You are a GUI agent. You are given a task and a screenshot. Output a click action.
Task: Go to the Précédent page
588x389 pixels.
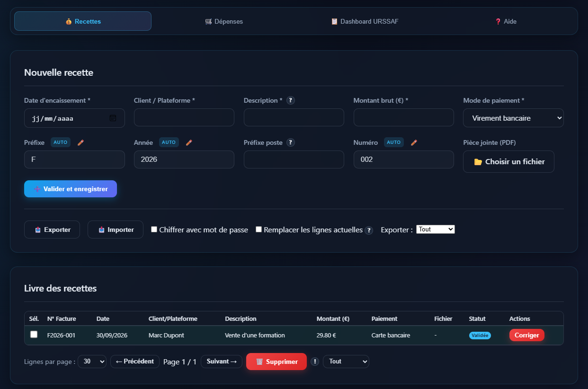[135, 362]
